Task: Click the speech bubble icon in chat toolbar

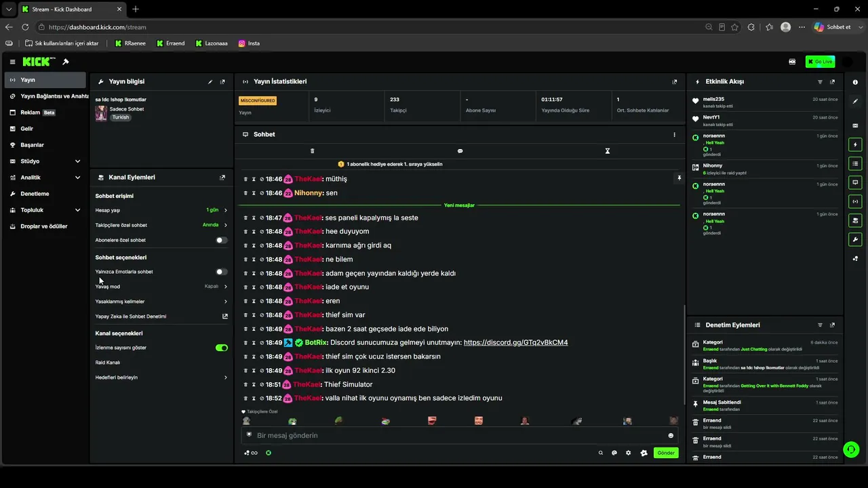Action: click(460, 151)
